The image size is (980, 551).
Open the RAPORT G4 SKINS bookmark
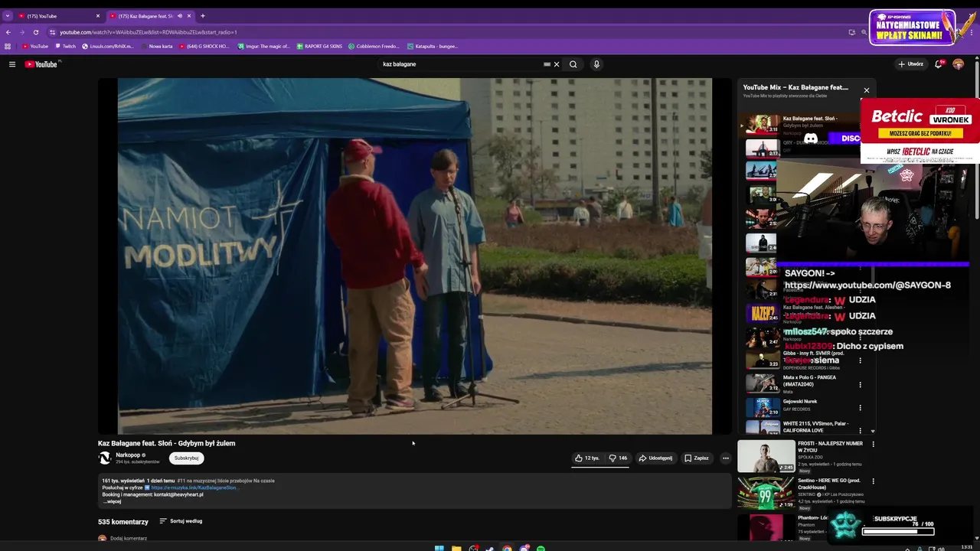(x=319, y=46)
